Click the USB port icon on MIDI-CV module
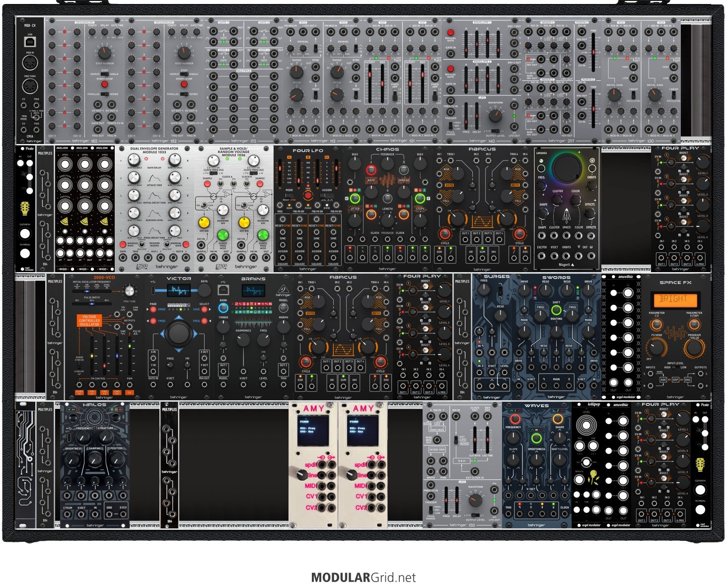 pos(30,41)
